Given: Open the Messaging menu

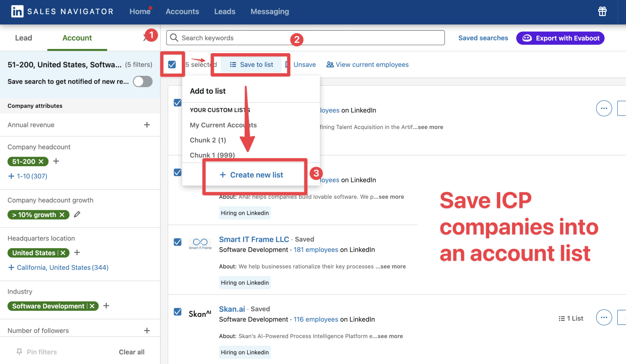Looking at the screenshot, I should (270, 11).
